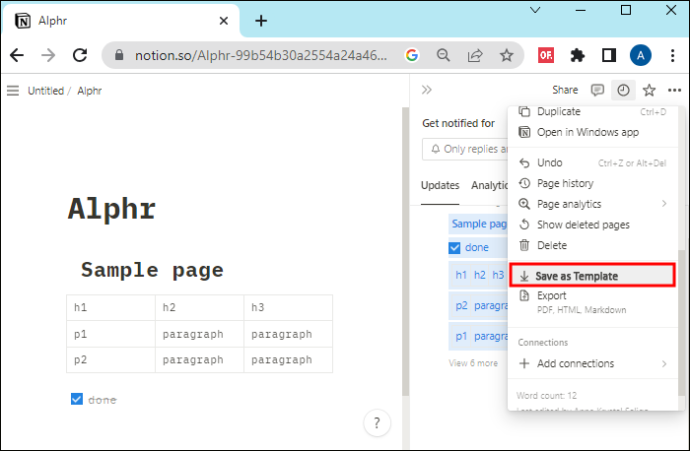Screen dimensions: 690x451
Task: Open the Only replies notification dropdown
Action: 465,149
